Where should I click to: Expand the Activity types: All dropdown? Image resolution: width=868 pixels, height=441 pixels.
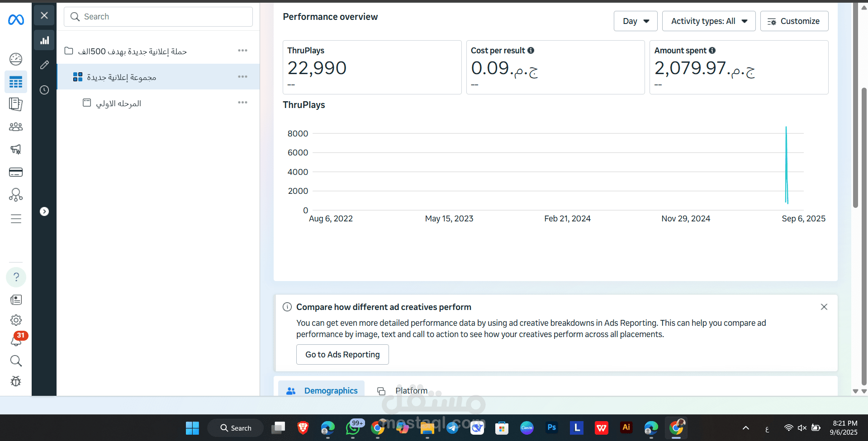[708, 21]
